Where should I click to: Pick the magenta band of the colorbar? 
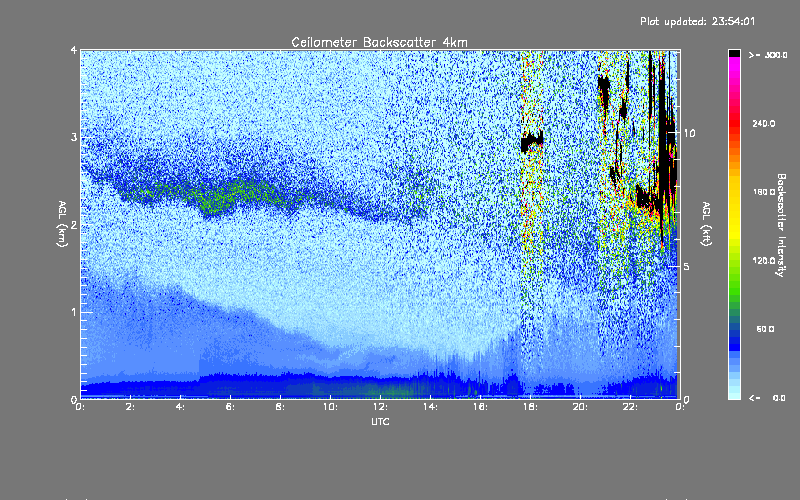pyautogui.click(x=734, y=65)
